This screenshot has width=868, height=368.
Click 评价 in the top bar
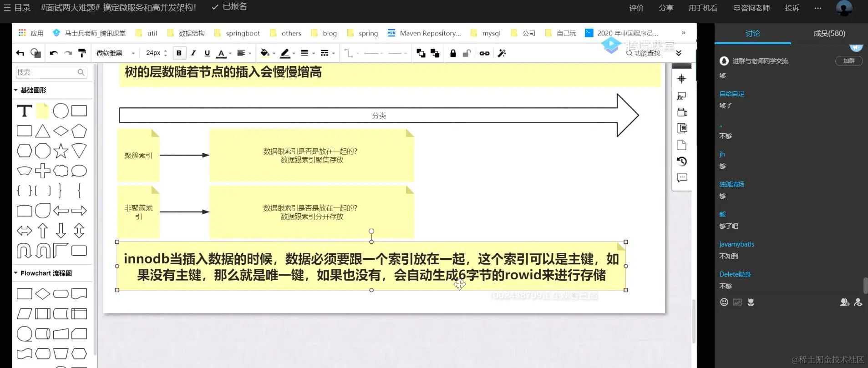click(x=636, y=8)
